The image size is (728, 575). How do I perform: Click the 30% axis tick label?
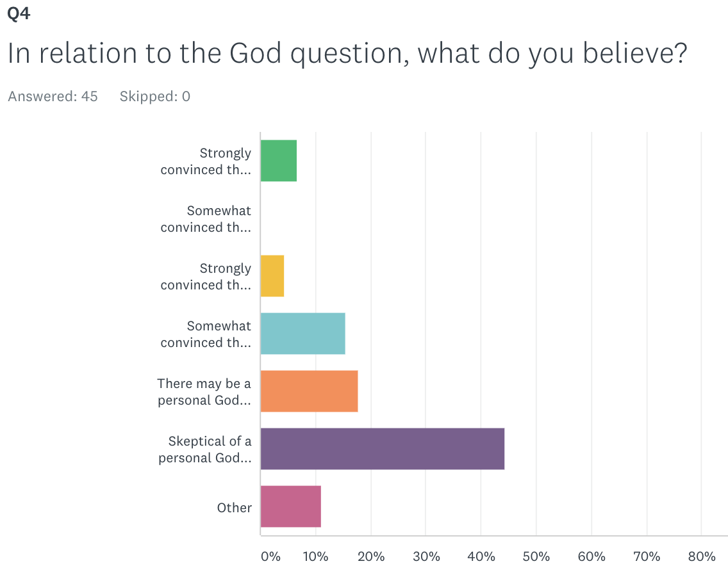[x=426, y=556]
